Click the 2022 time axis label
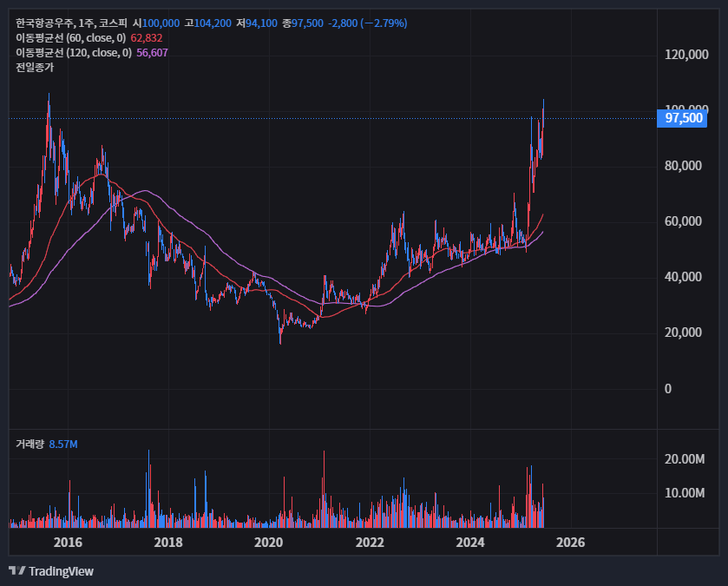This screenshot has width=728, height=586. [370, 543]
